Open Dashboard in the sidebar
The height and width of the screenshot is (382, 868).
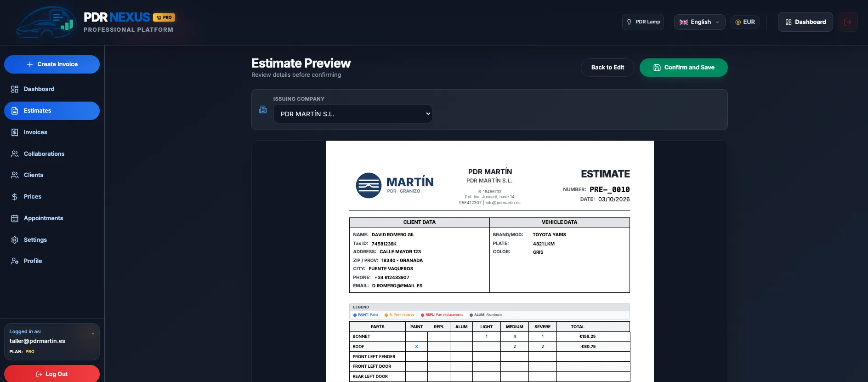pyautogui.click(x=52, y=89)
